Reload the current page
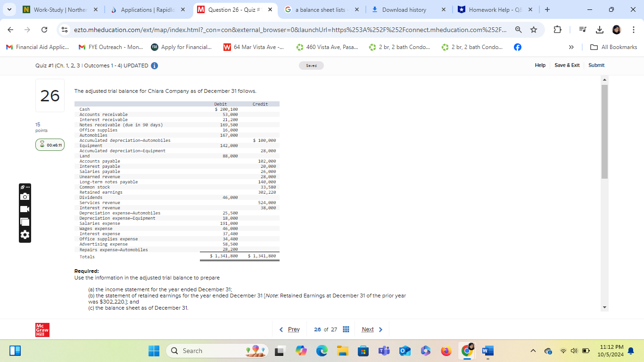This screenshot has width=644, height=362. [x=44, y=30]
